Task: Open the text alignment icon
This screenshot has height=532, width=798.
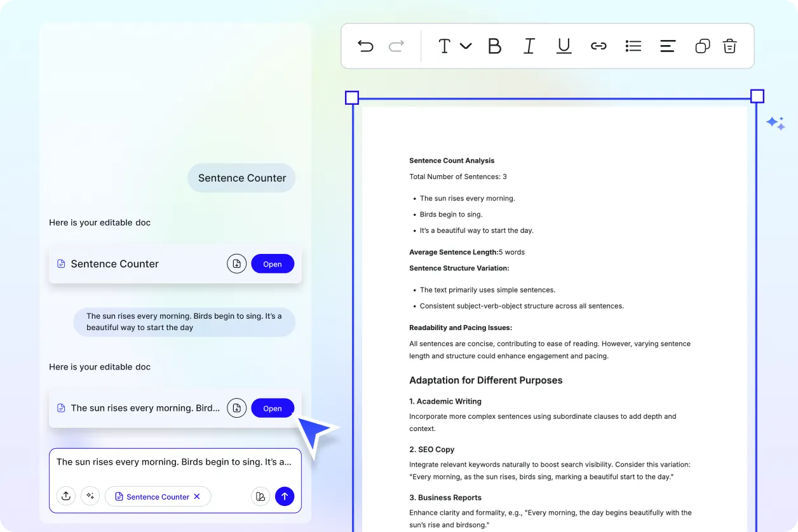Action: click(x=667, y=46)
